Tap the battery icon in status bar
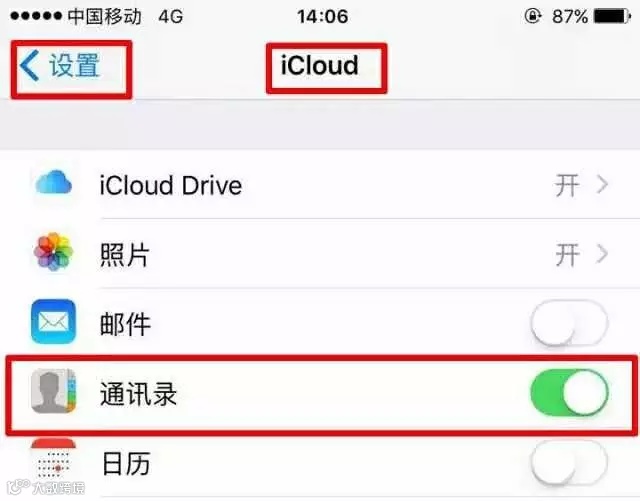This screenshot has height=501, width=640. (x=611, y=16)
